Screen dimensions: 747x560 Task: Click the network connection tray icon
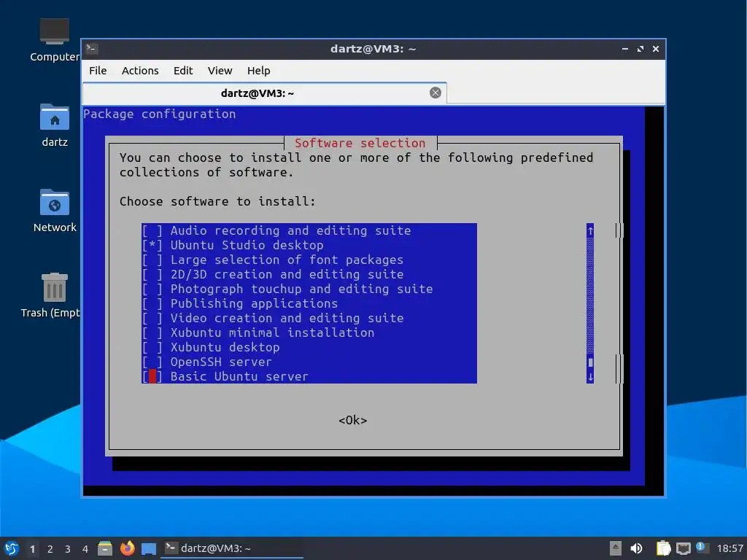coord(684,548)
